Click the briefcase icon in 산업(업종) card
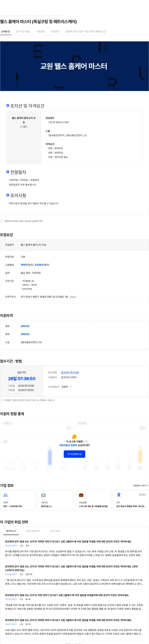Viewport: 149px width, 644px height. pos(81,495)
